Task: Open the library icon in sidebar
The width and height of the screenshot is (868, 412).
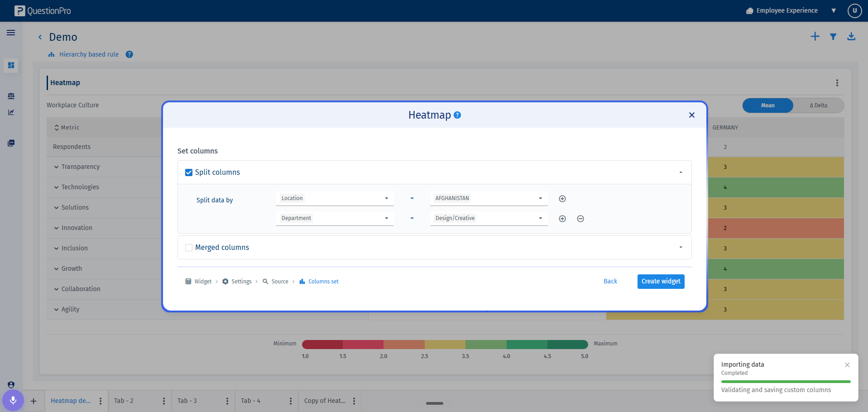Action: click(11, 143)
